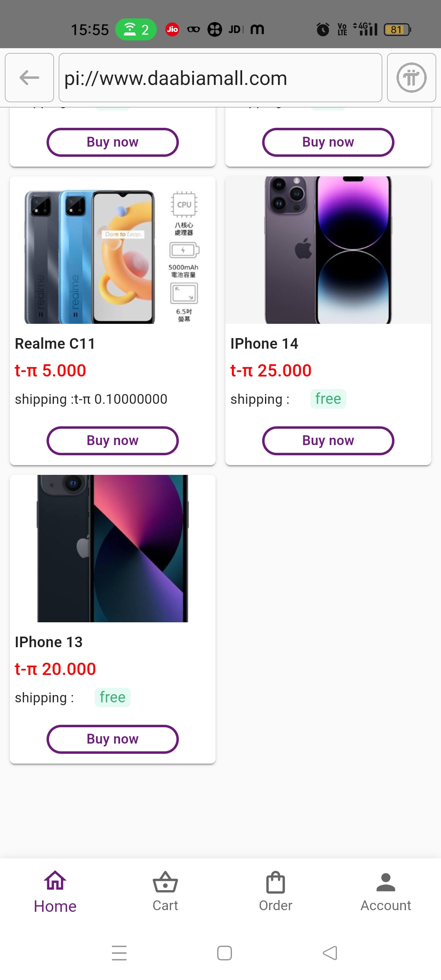Tap the hotspot indicator in status bar
The height and width of the screenshot is (980, 441).
coord(136,29)
